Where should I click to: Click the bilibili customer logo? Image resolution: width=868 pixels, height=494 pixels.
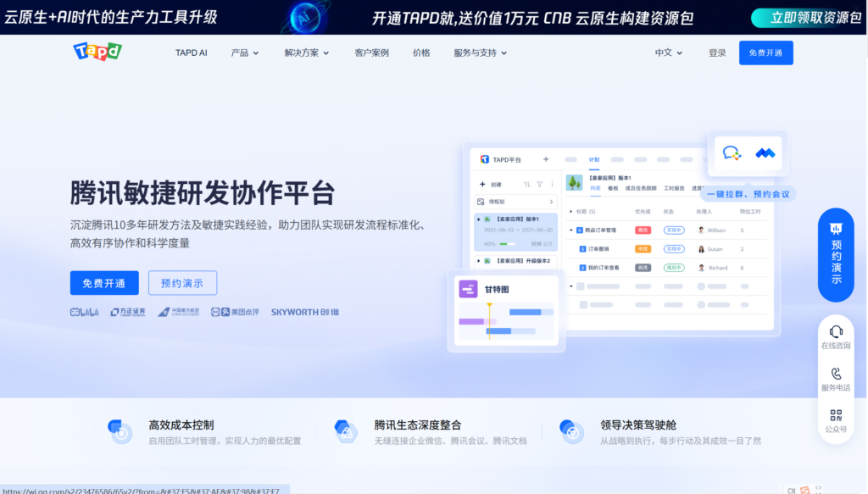coord(84,312)
